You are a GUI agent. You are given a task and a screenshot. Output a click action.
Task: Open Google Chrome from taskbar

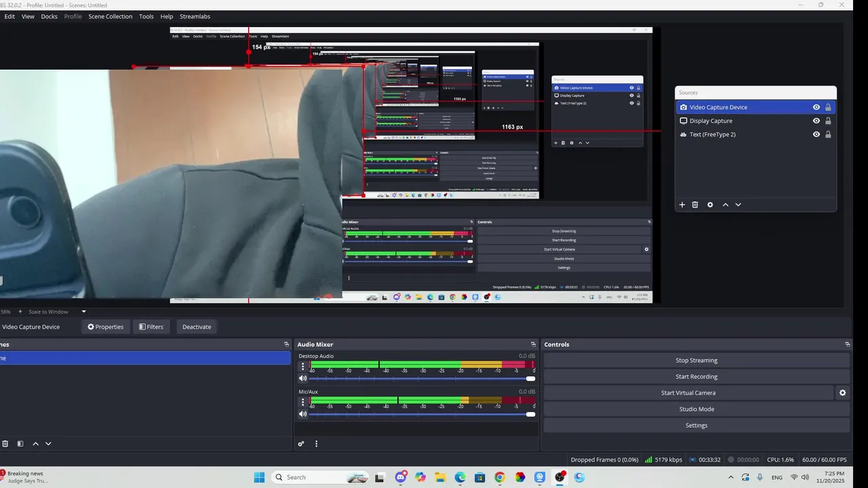click(x=500, y=477)
